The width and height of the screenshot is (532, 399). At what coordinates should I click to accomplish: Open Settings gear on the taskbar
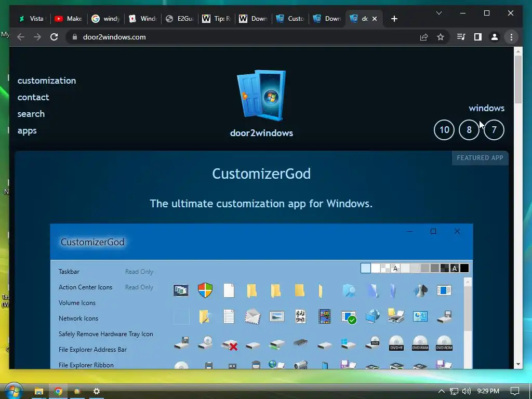(x=96, y=391)
